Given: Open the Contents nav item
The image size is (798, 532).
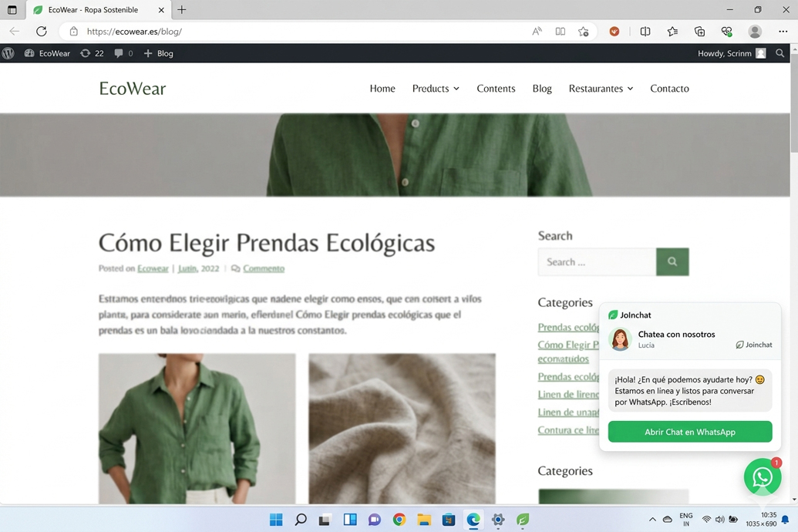Looking at the screenshot, I should tap(496, 89).
